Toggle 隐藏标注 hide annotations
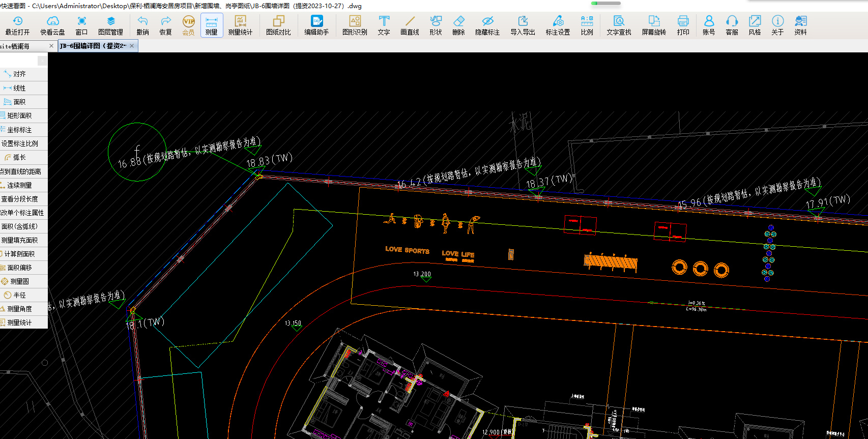This screenshot has height=439, width=868. (487, 25)
